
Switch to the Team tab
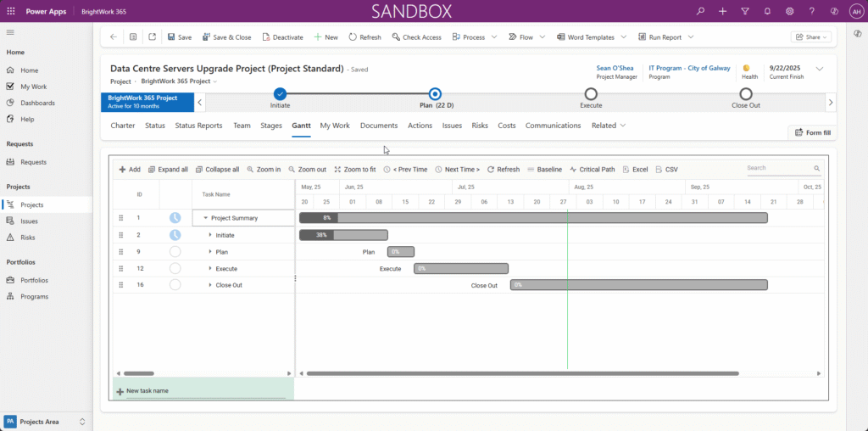point(242,126)
